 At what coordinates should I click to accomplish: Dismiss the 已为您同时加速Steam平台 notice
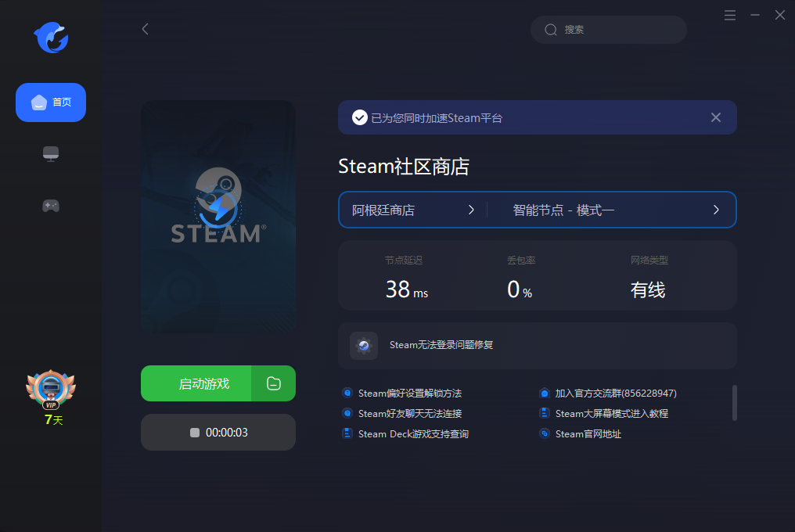pos(715,117)
